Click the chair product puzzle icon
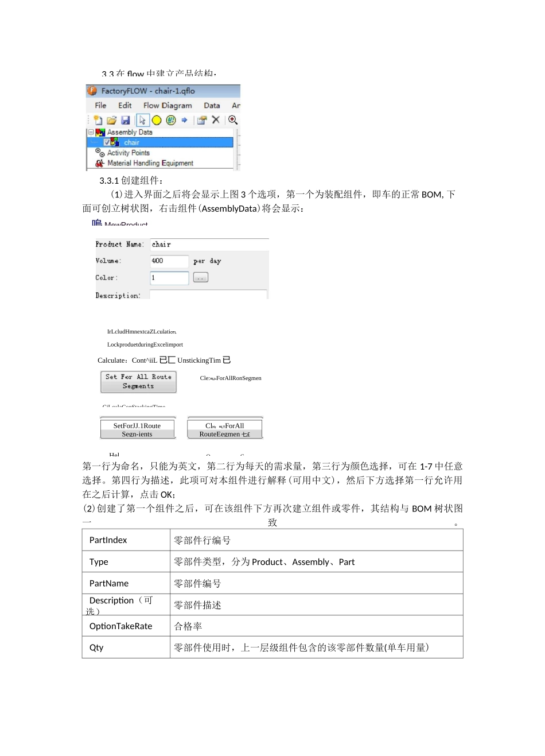 pyautogui.click(x=115, y=142)
